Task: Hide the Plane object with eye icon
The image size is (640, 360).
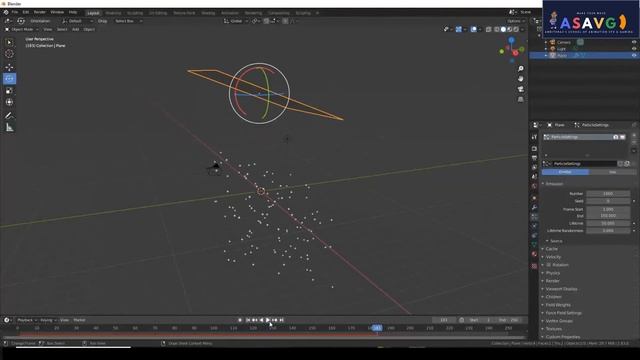Action: (x=634, y=55)
